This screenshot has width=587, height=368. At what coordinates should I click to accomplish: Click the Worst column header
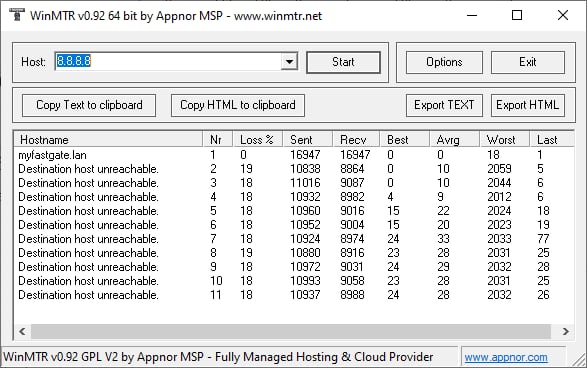click(505, 140)
